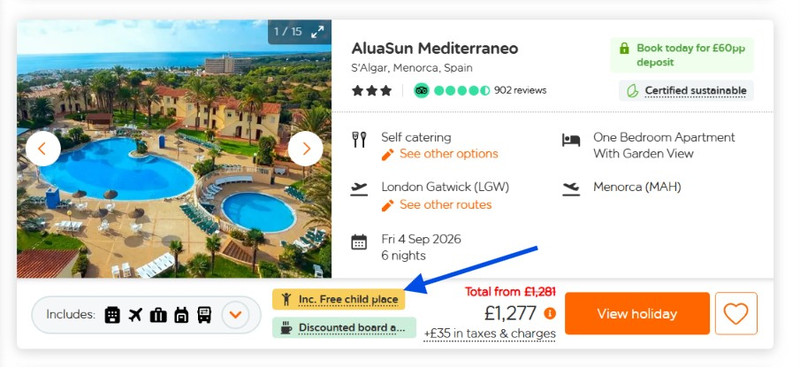The height and width of the screenshot is (368, 800).
Task: Expand the Includes details chevron
Action: point(235,315)
